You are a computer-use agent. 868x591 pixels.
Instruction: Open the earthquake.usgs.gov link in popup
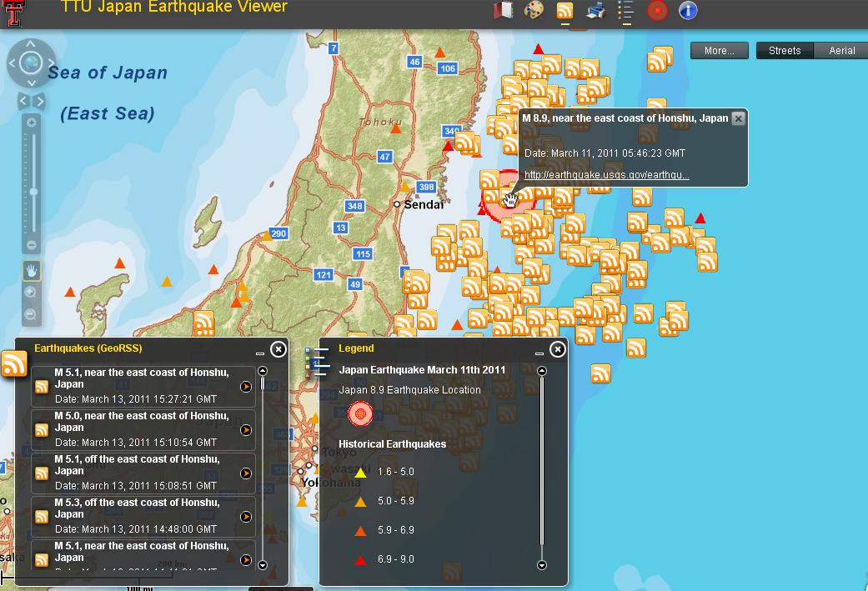click(606, 175)
